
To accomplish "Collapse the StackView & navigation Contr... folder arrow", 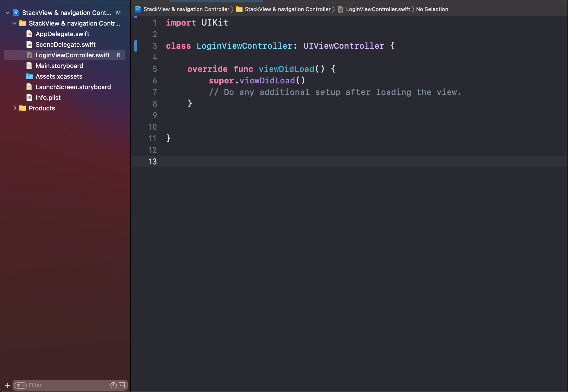I will click(x=14, y=23).
